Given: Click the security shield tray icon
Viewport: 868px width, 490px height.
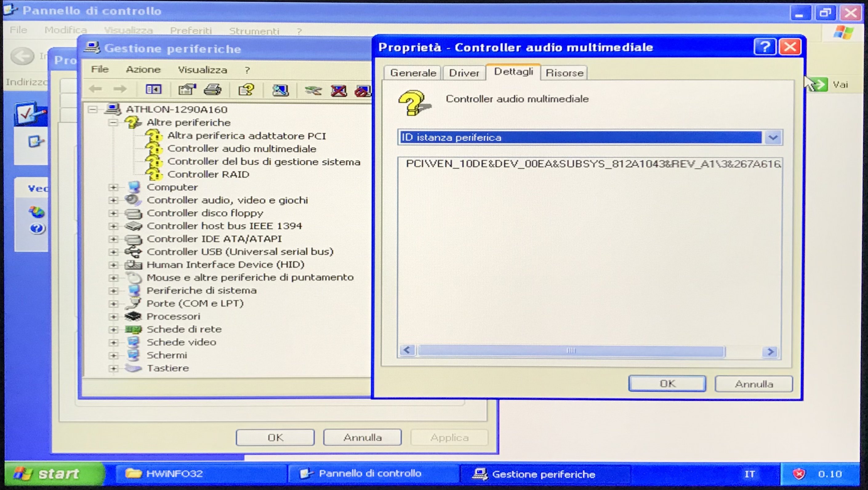Looking at the screenshot, I should click(798, 473).
